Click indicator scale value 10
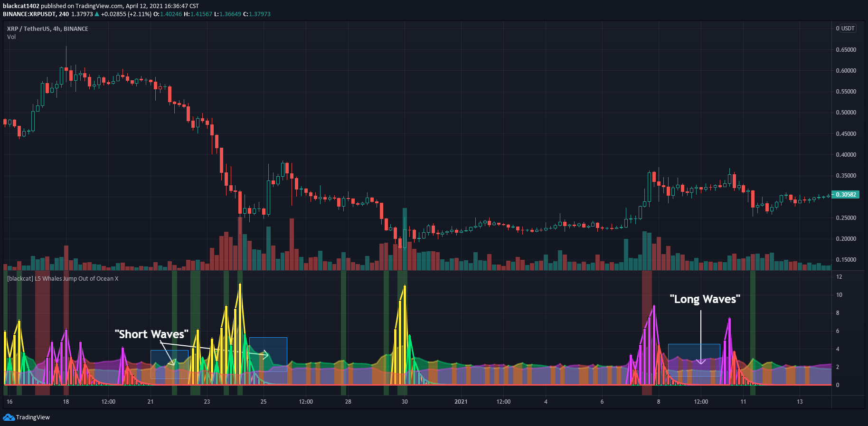The height and width of the screenshot is (426, 868). (x=839, y=295)
